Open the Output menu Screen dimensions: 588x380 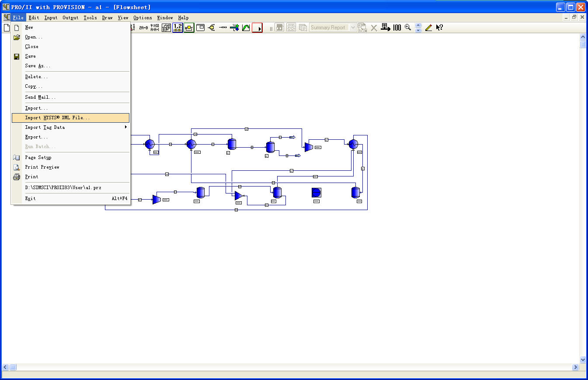70,18
